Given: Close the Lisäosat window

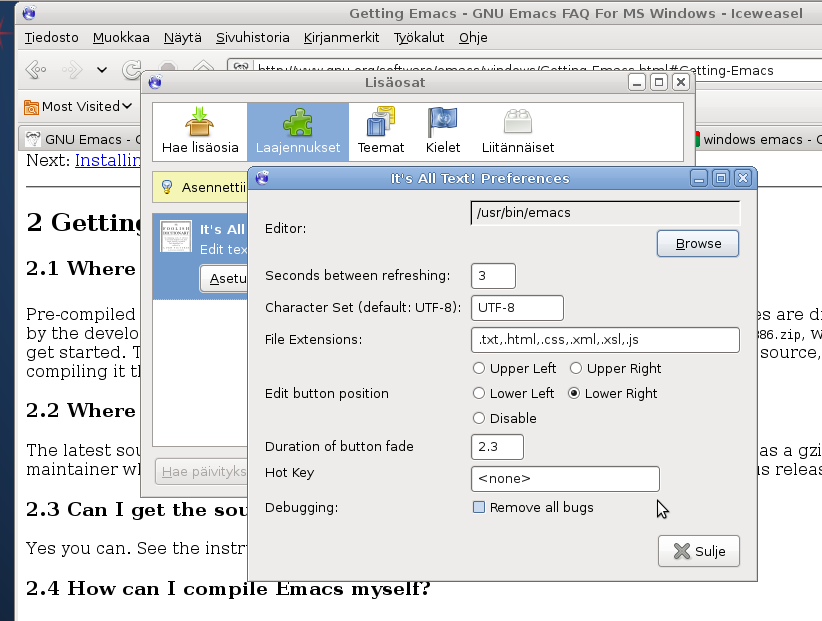Looking at the screenshot, I should tap(680, 82).
